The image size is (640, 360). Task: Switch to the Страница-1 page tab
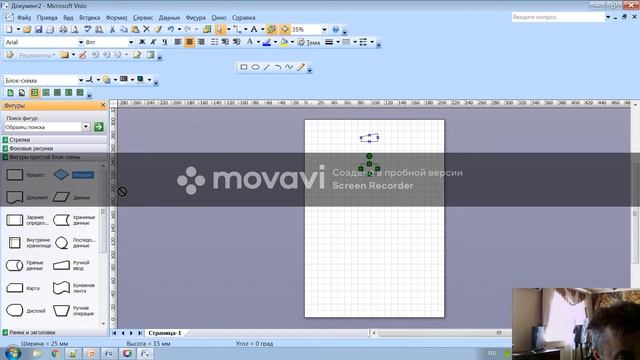click(164, 333)
